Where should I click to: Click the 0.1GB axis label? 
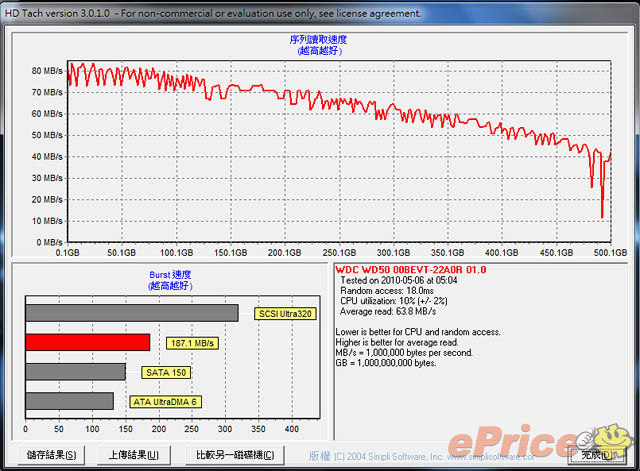coord(68,253)
